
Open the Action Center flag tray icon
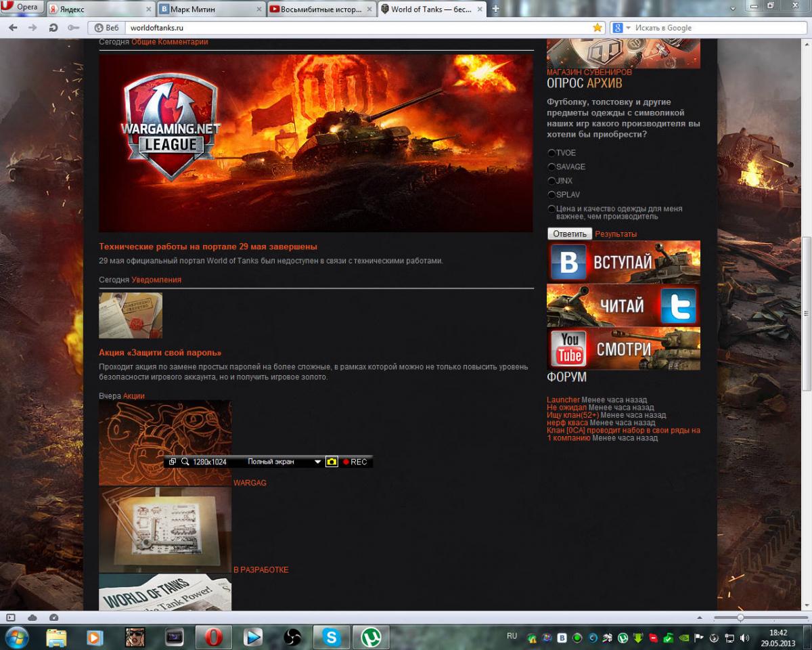click(699, 638)
